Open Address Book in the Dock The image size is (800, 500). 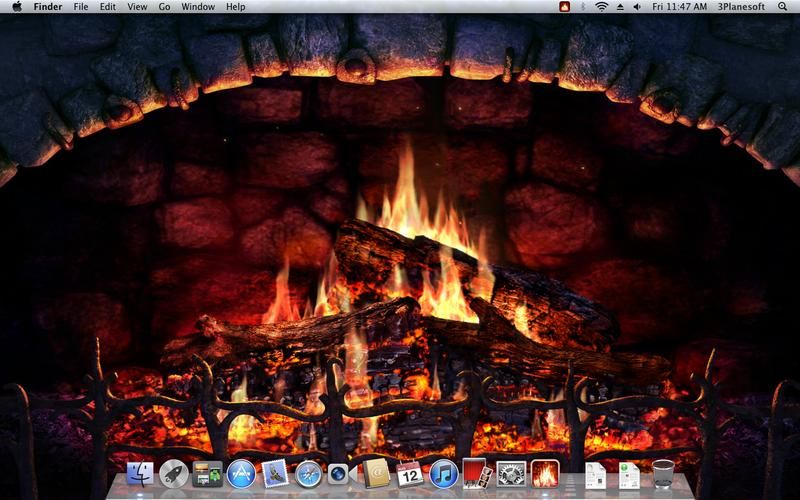(377, 474)
